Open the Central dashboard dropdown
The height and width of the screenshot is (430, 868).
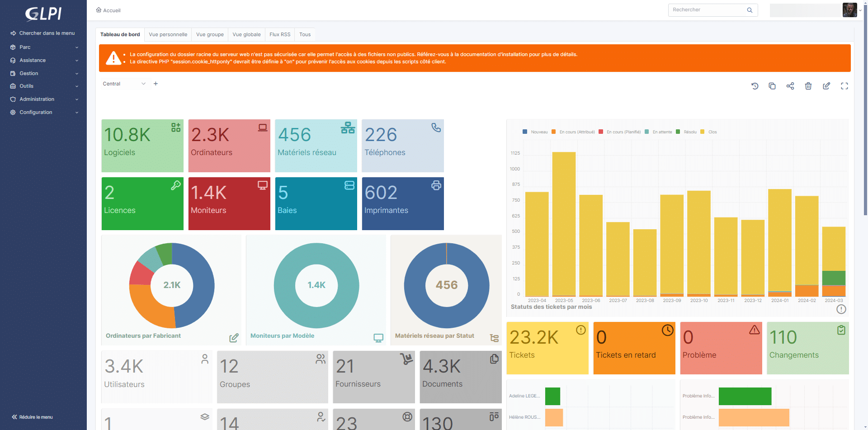(124, 84)
